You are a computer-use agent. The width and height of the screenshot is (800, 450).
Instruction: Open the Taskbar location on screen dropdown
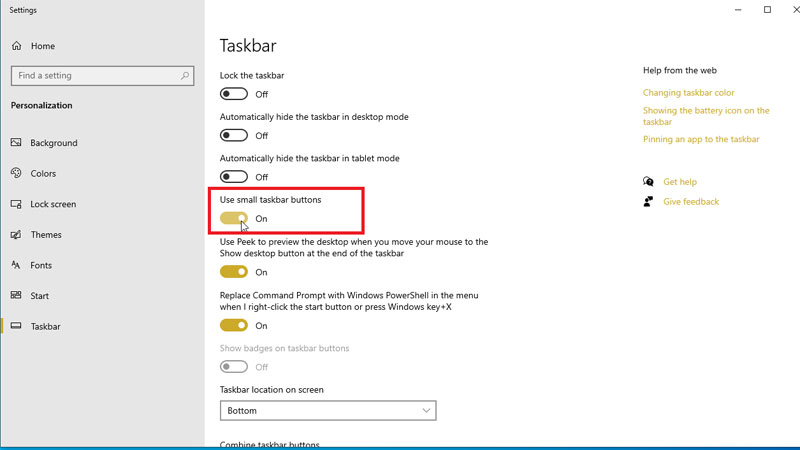click(328, 410)
